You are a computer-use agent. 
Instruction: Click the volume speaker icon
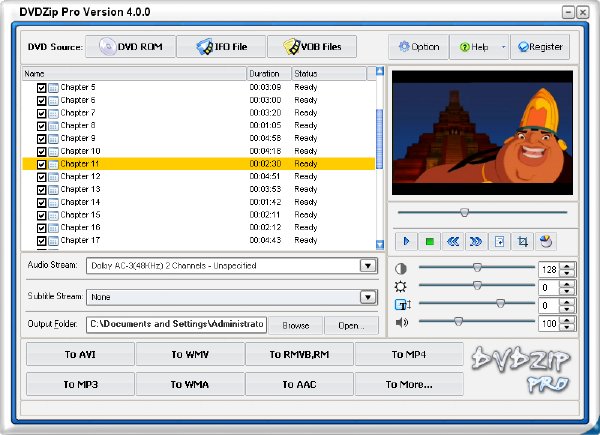(402, 323)
